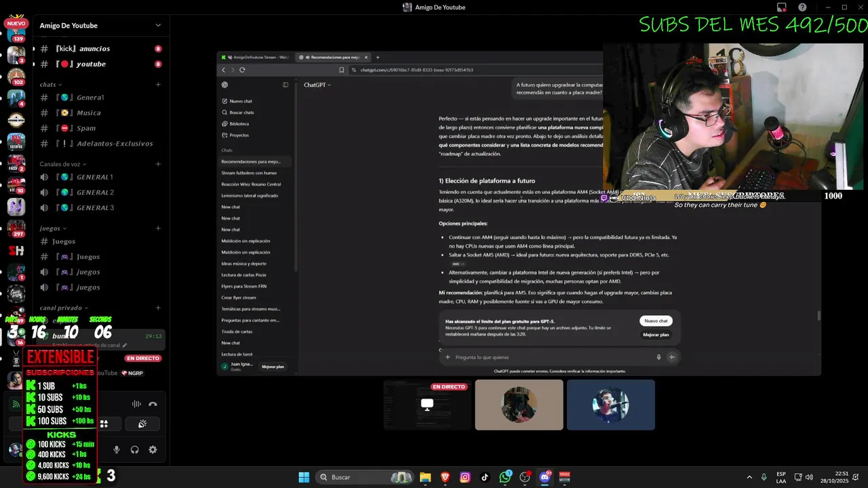Add a channel to juegos category
The width and height of the screenshot is (868, 488).
pos(158,228)
